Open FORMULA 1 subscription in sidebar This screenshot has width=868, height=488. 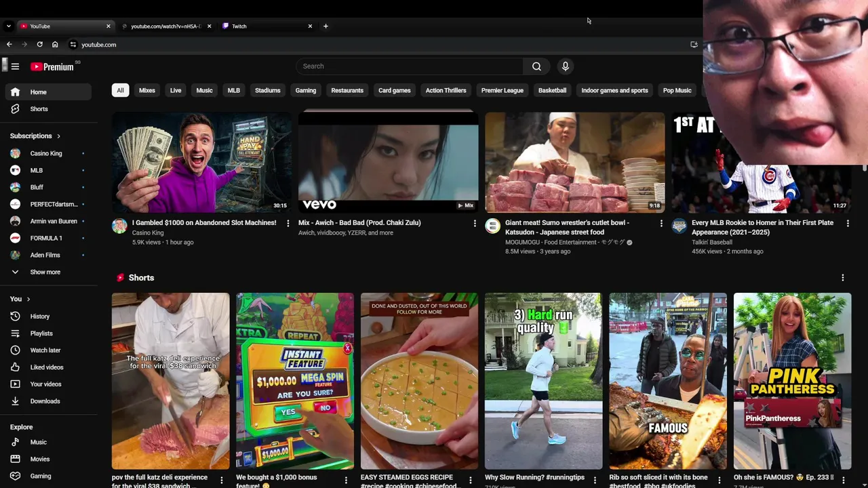[47, 238]
